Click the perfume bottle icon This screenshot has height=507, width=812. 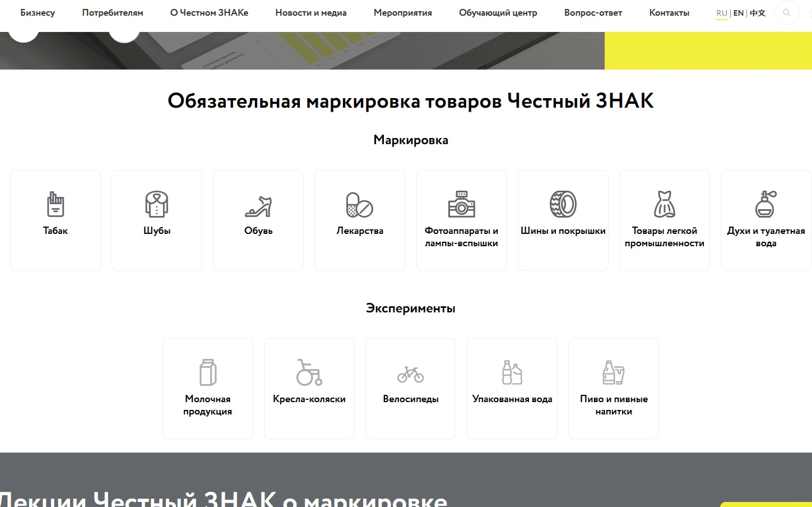coord(766,204)
